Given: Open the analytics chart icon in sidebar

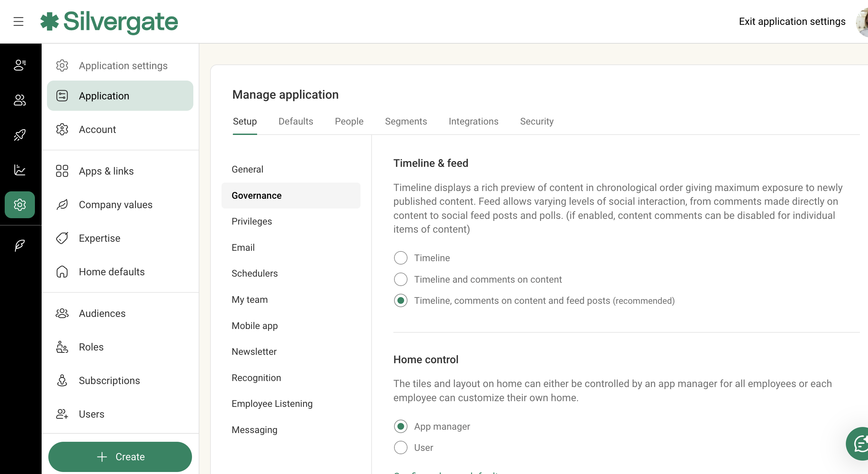Looking at the screenshot, I should (x=19, y=170).
